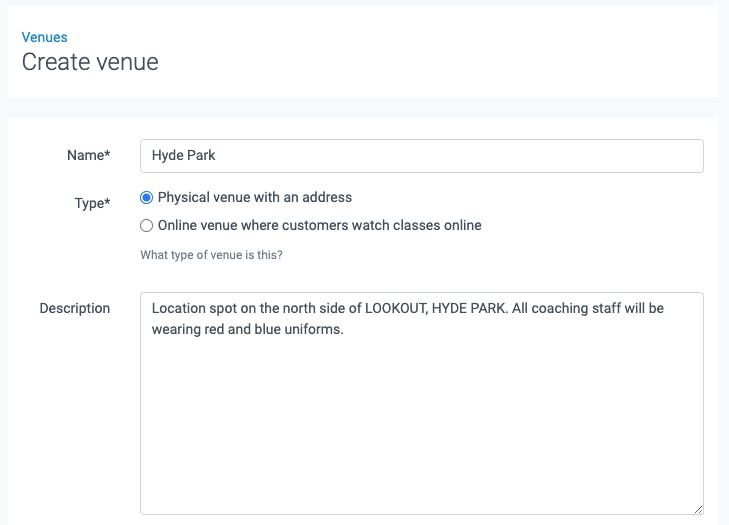
Task: Click the Name* field label
Action: (x=88, y=155)
